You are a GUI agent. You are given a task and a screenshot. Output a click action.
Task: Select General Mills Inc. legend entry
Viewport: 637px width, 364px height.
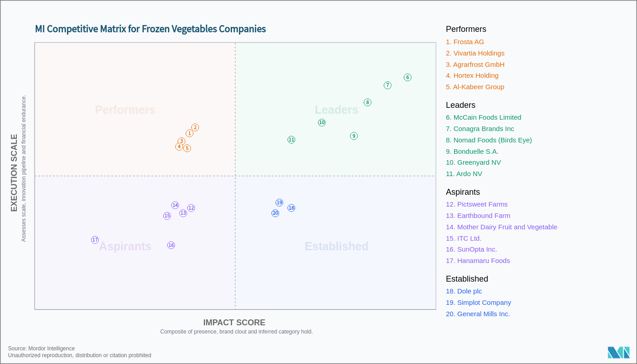pos(478,314)
